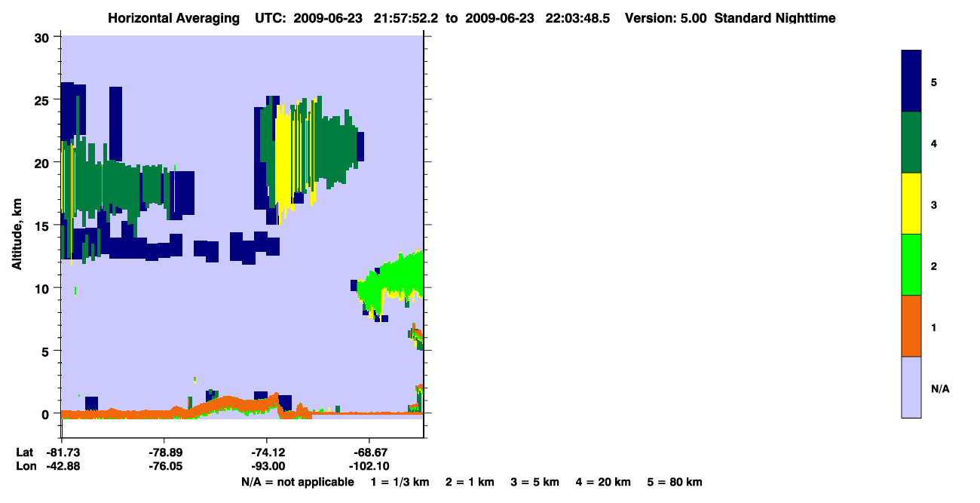Click the start time '21:57:52.2'
The width and height of the screenshot is (980, 503).
click(406, 18)
